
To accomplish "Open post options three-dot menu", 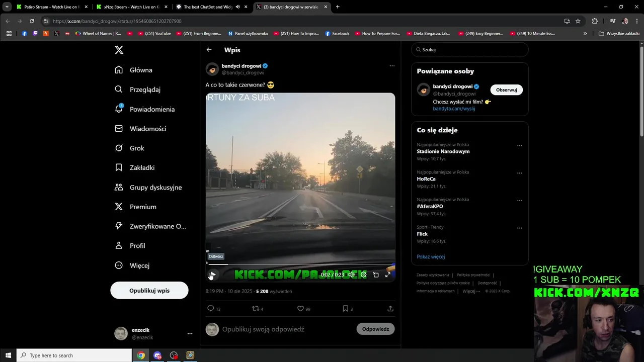I will (392, 66).
